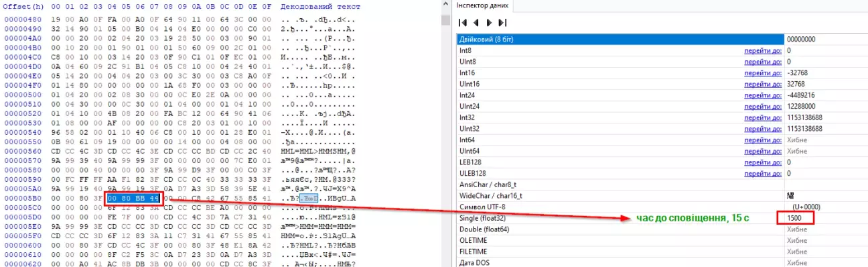Viewport: 868px width, 267px height.
Task: Click 'перейти до' link for Int8
Action: pyautogui.click(x=762, y=50)
